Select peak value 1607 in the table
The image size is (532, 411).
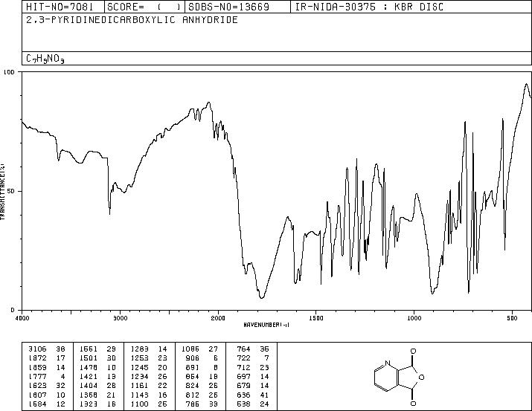[37, 395]
